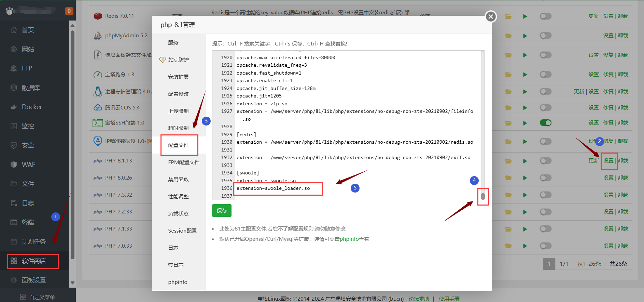The image size is (644, 302).
Task: Toggle homepage display switch for PHP-8.1.13
Action: (546, 161)
